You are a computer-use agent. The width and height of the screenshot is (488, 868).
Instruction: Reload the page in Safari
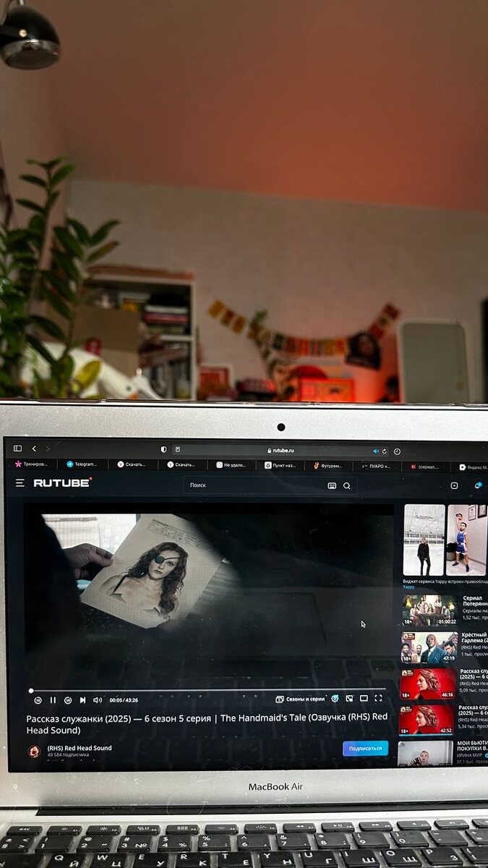[385, 451]
